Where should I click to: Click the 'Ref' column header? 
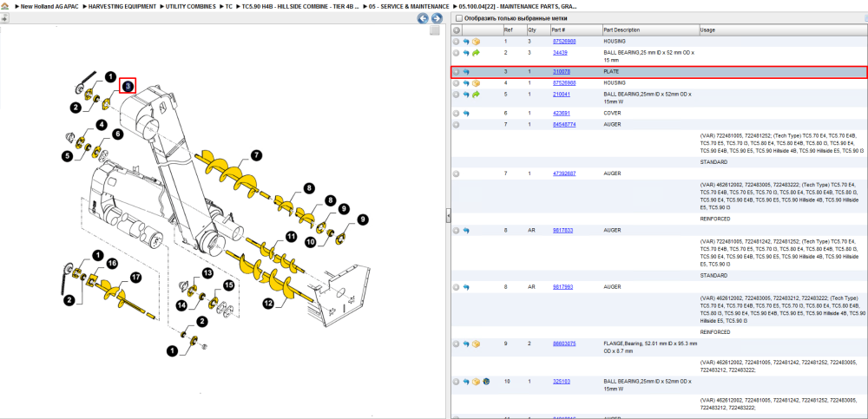point(508,29)
